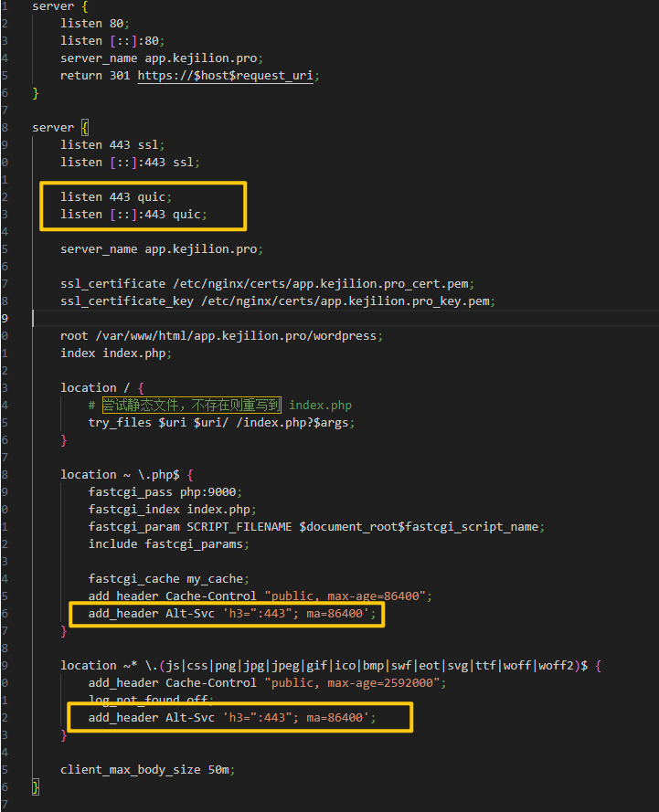Click the 'client_max_body_size 50m;' line

[147, 769]
